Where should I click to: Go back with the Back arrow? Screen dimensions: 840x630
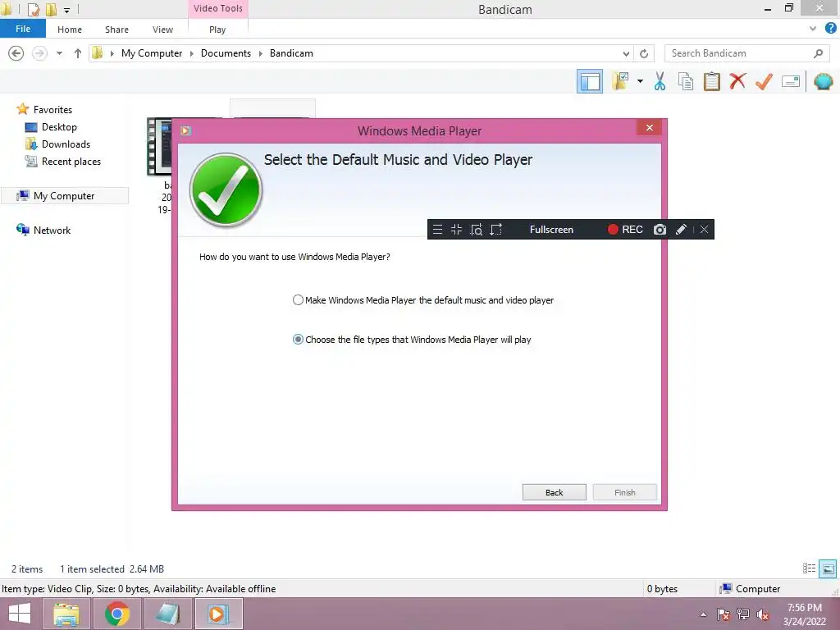point(16,53)
